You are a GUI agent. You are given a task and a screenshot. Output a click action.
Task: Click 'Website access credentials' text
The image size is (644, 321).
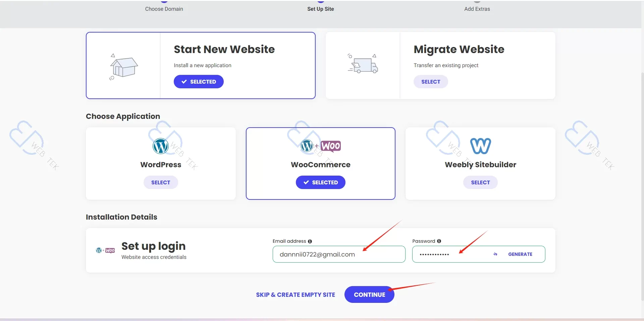coord(154,257)
